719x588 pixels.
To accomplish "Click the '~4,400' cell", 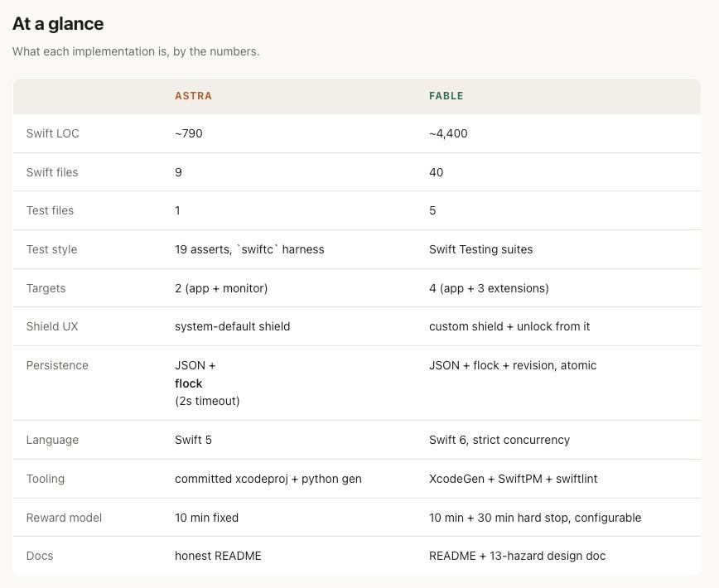I will click(x=448, y=133).
